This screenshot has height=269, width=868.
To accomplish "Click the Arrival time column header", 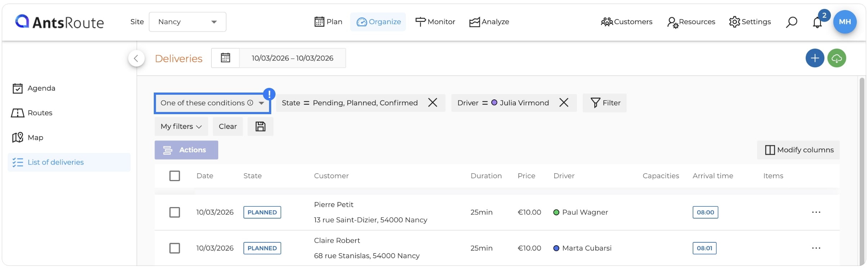I will 713,176.
